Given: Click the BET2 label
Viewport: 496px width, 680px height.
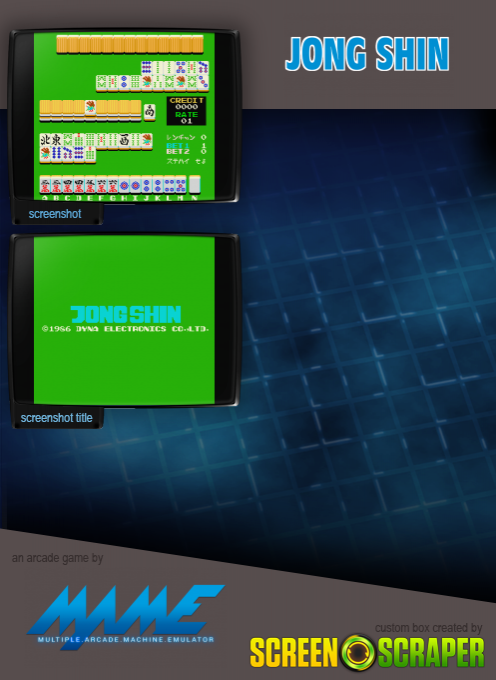Looking at the screenshot, I should (178, 152).
